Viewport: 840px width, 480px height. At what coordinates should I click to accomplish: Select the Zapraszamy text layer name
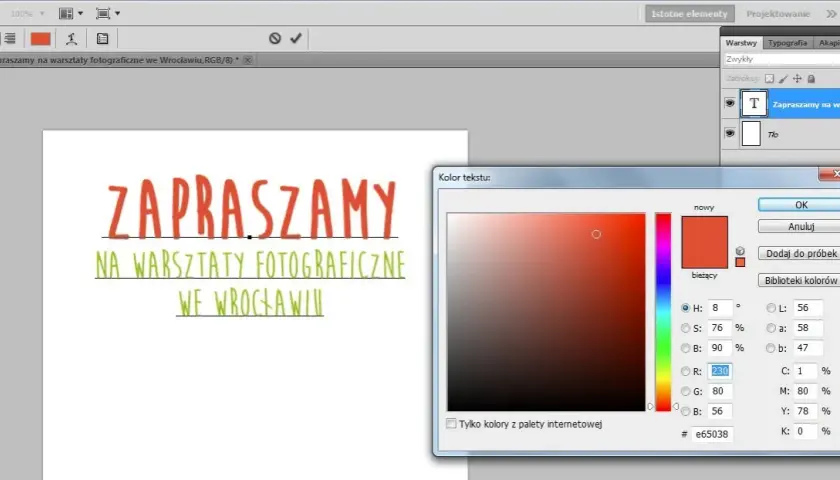pyautogui.click(x=806, y=104)
